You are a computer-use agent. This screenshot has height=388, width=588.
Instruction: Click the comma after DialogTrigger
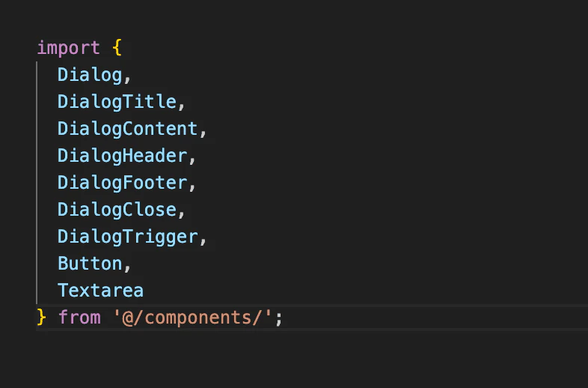click(x=203, y=238)
